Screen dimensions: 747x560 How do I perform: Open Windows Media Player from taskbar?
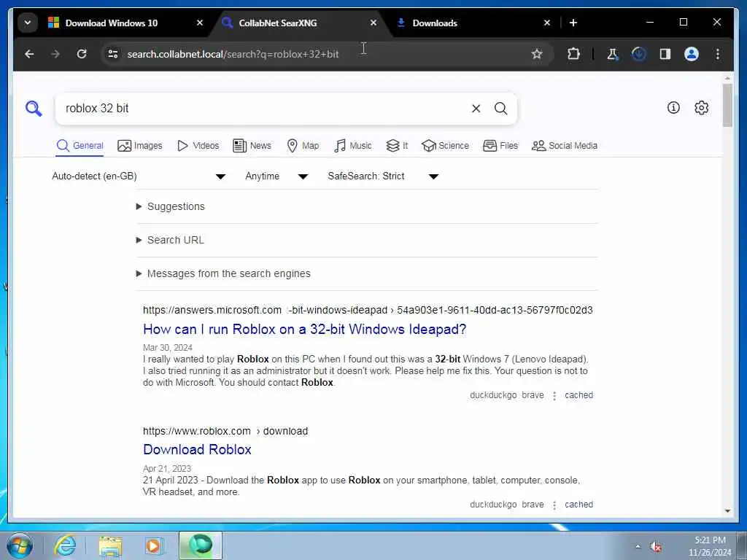(x=154, y=545)
